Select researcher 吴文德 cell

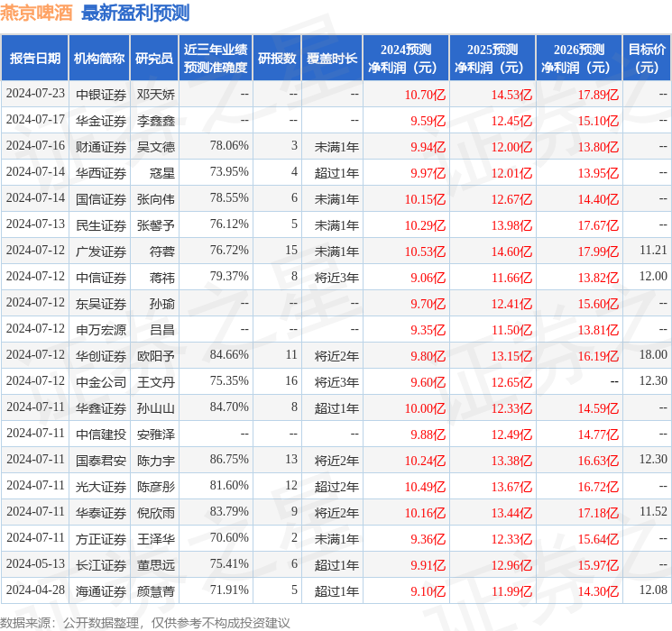pos(155,147)
